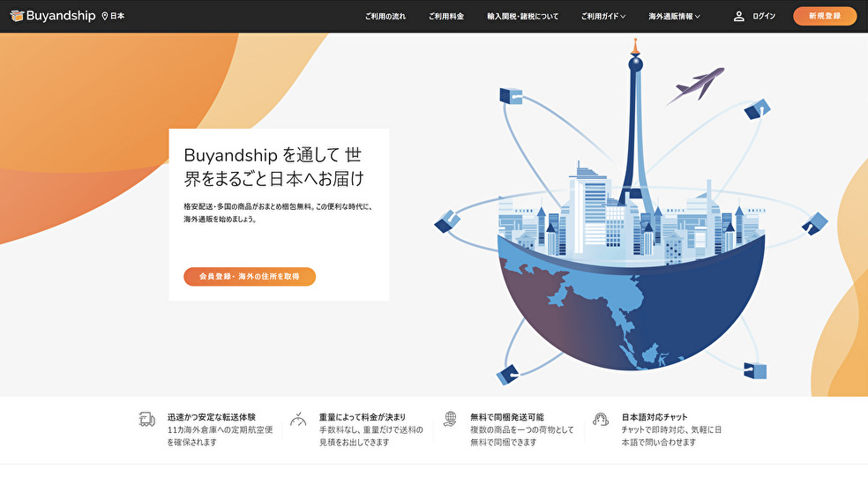Click the user profile icon
This screenshot has height=492, width=868.
coord(738,16)
